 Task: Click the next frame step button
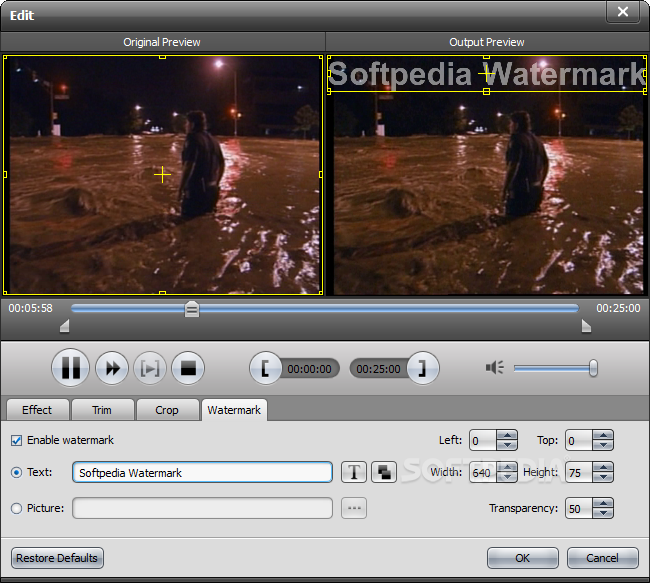[x=150, y=368]
